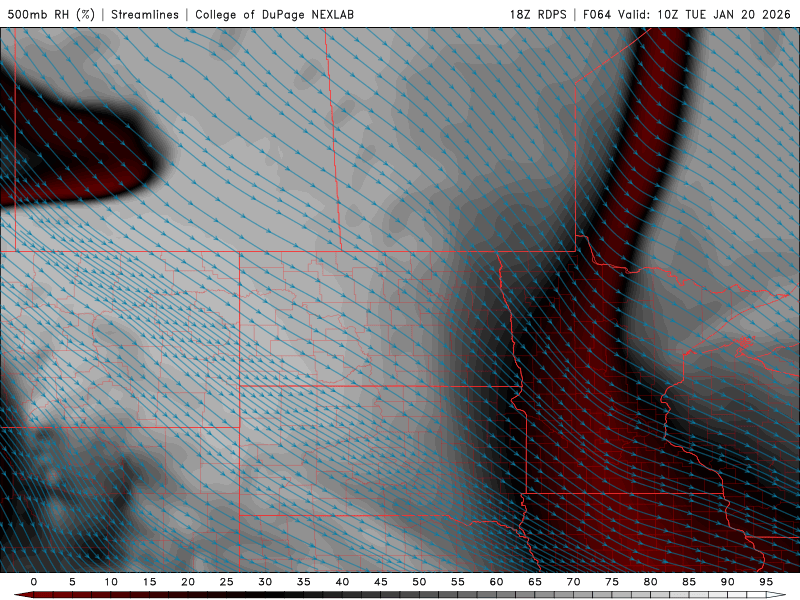Select the 85 tick label on the color scale
This screenshot has height=600, width=800.
click(689, 582)
